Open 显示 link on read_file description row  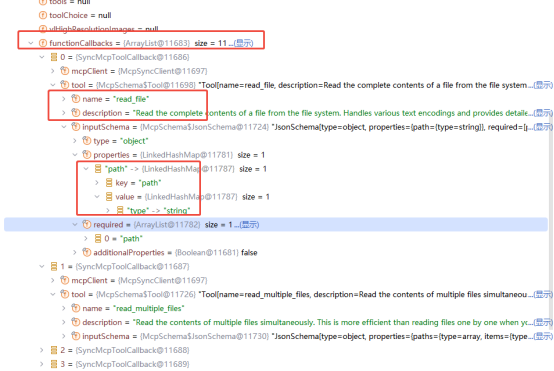[543, 113]
